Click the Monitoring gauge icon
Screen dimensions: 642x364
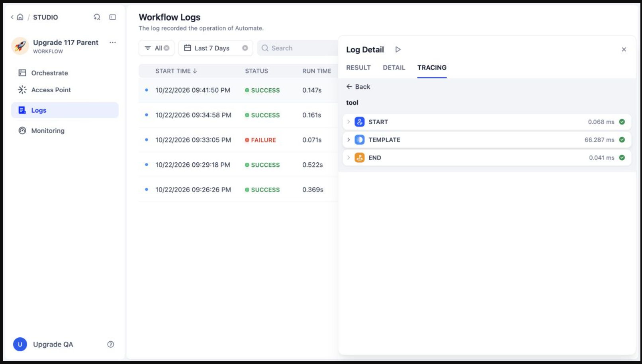[x=22, y=130]
